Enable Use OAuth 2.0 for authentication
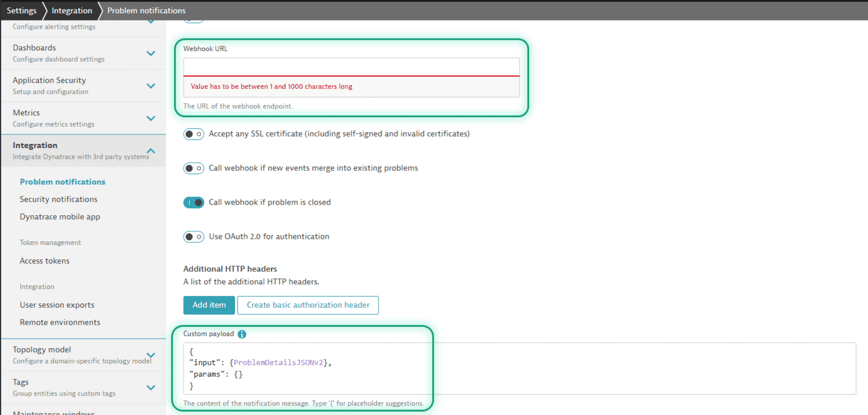The image size is (868, 415). (193, 236)
